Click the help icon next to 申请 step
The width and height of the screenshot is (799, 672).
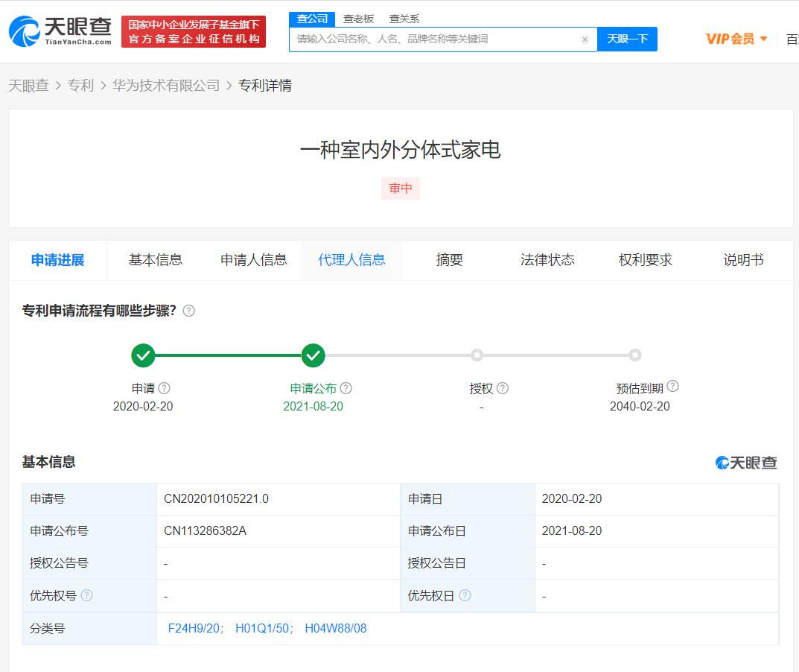coord(164,388)
